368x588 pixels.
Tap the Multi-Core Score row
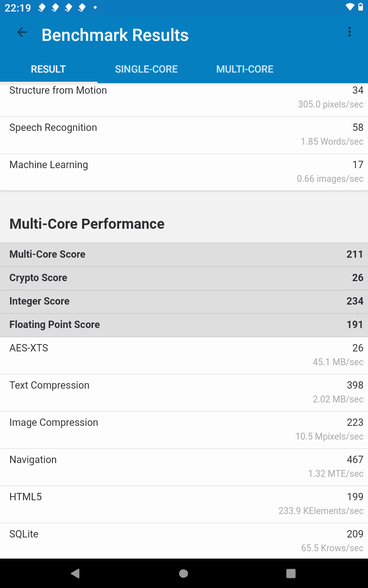pos(184,254)
